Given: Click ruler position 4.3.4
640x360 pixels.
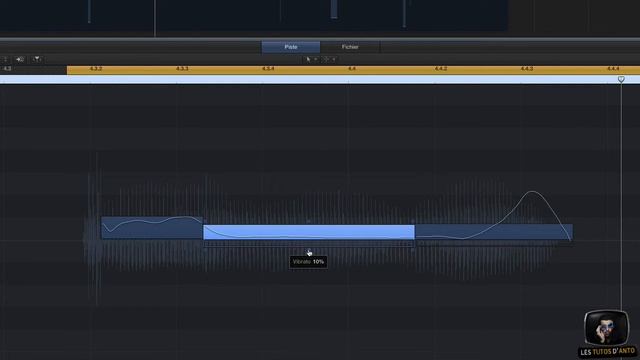Looking at the screenshot, I should point(268,69).
